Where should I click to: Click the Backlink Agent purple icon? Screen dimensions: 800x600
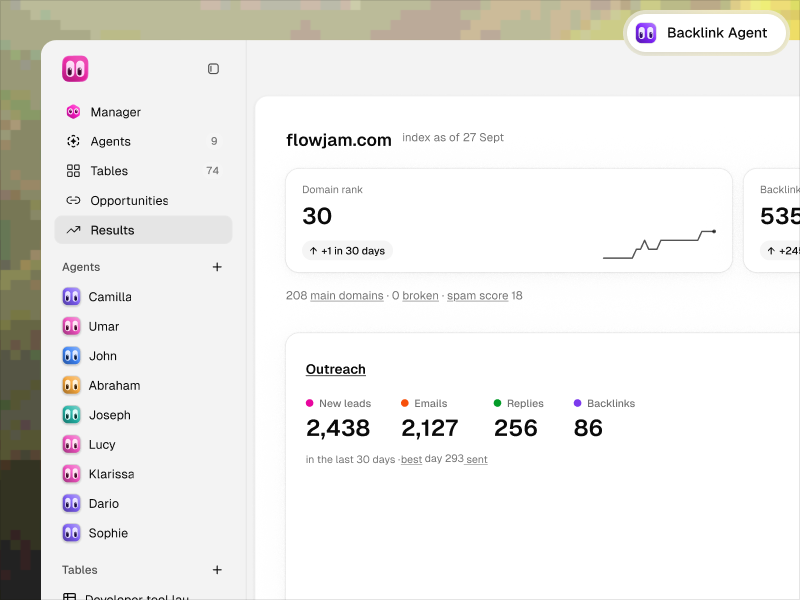(x=646, y=33)
